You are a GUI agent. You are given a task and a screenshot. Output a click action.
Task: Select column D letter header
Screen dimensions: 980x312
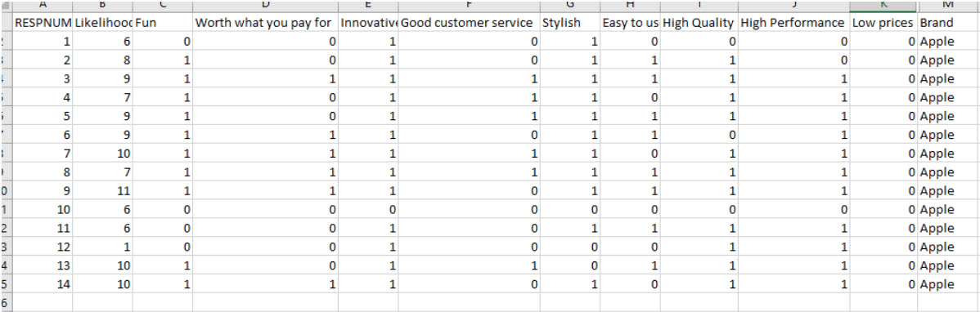265,7
